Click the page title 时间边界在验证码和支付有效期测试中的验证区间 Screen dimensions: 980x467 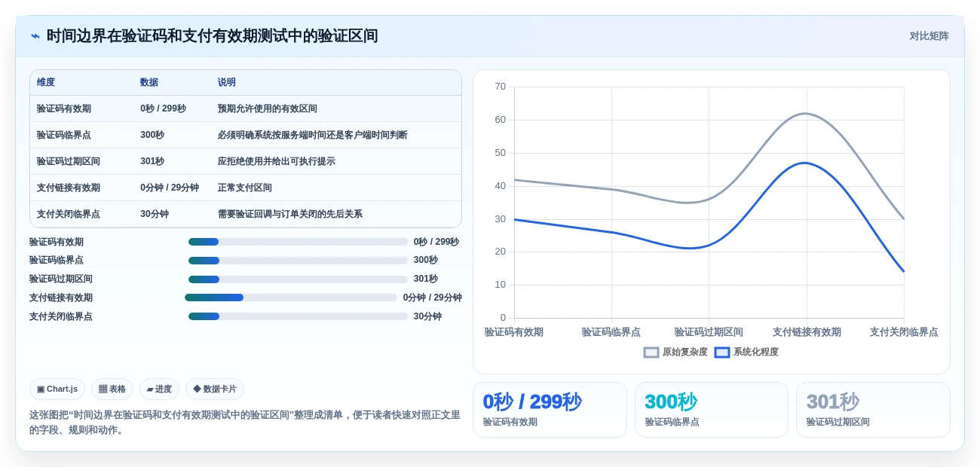(212, 36)
